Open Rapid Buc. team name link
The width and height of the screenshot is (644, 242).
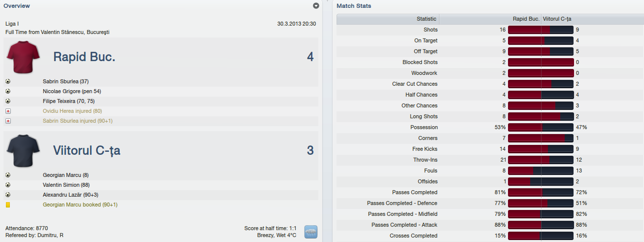coord(84,57)
